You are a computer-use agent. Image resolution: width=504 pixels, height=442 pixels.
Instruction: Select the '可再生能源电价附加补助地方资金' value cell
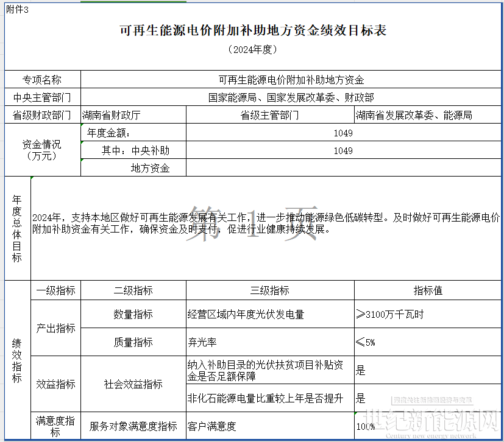291,80
